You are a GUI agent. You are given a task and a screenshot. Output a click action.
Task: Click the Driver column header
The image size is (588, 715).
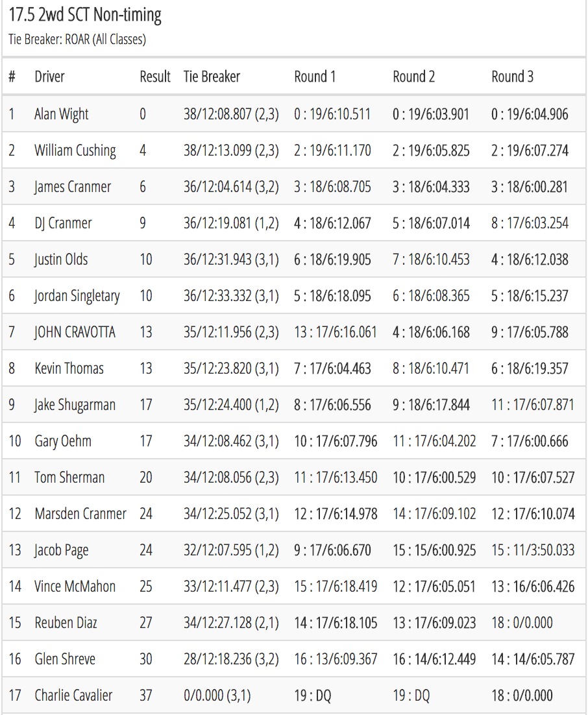coord(49,77)
